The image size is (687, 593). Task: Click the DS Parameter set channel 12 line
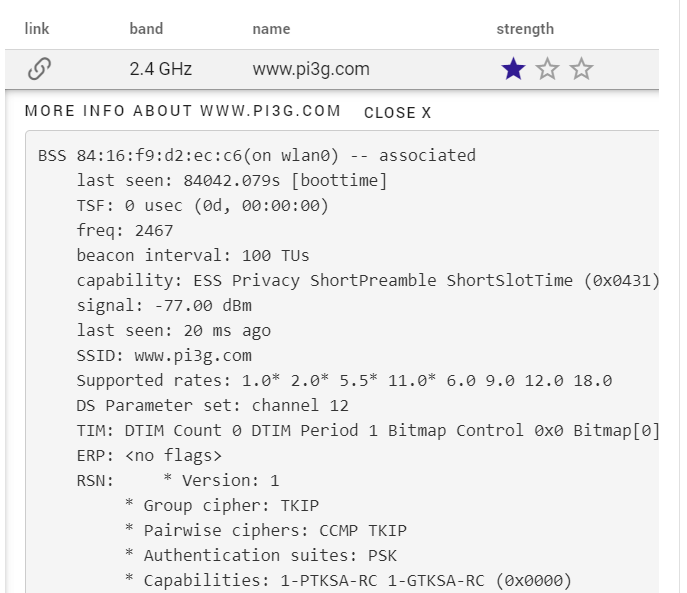coord(212,405)
